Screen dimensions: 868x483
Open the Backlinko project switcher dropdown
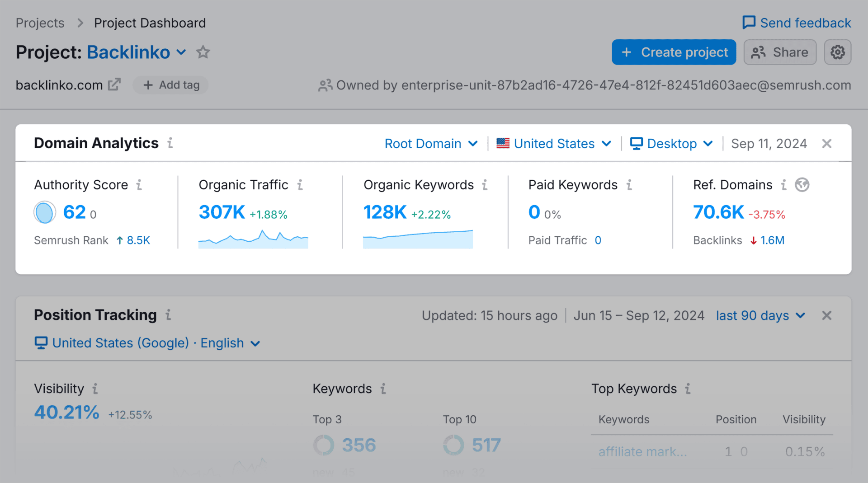coord(180,52)
